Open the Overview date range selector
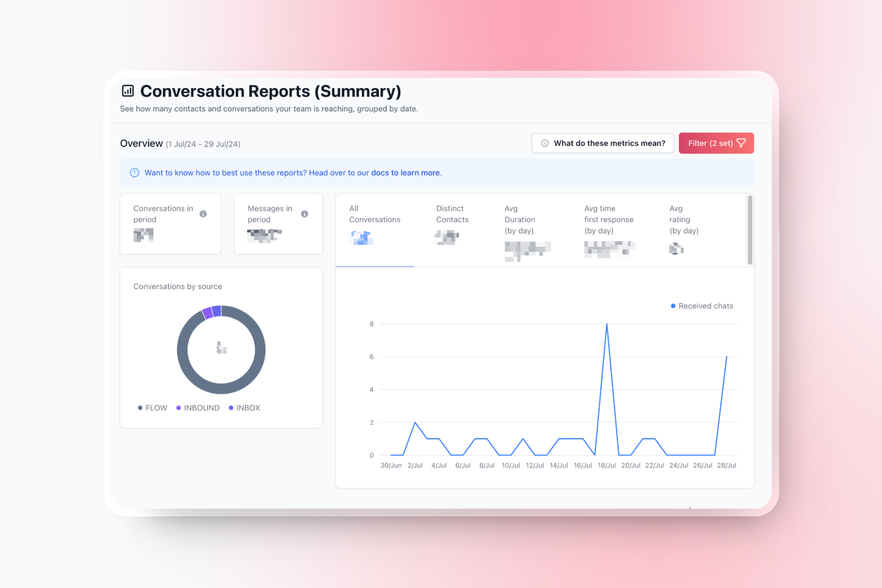This screenshot has height=588, width=882. pos(203,144)
